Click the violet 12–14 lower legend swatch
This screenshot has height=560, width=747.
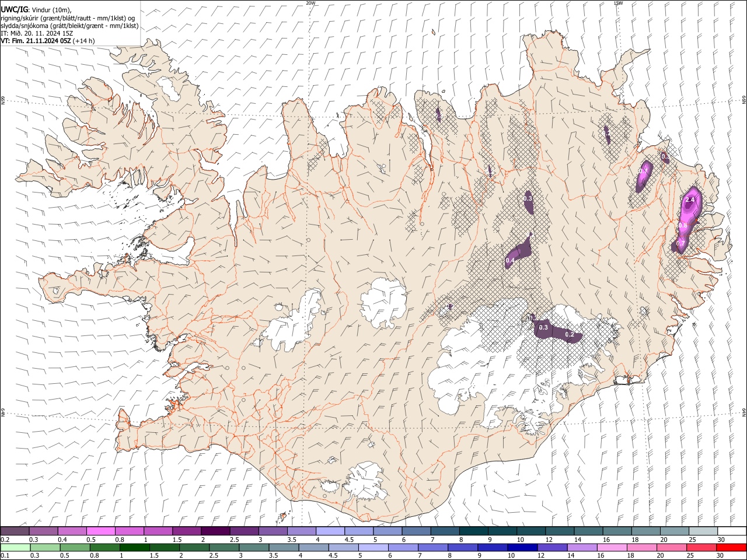(552, 547)
